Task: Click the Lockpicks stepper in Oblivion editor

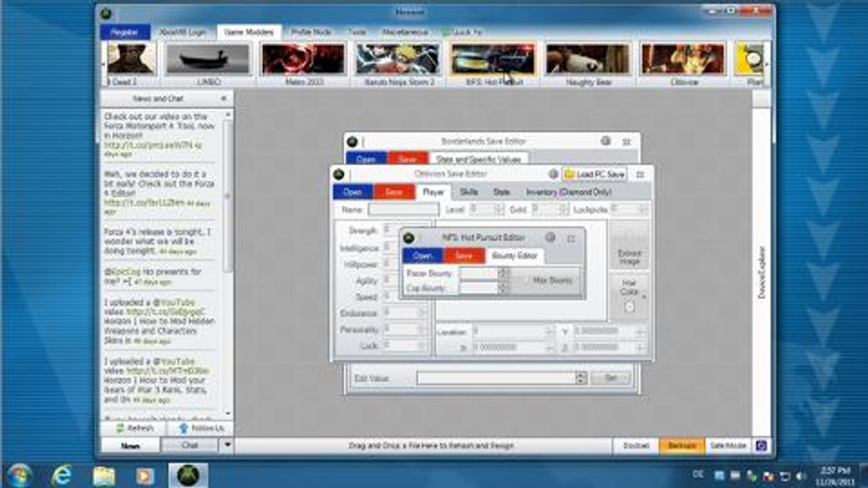Action: [643, 210]
